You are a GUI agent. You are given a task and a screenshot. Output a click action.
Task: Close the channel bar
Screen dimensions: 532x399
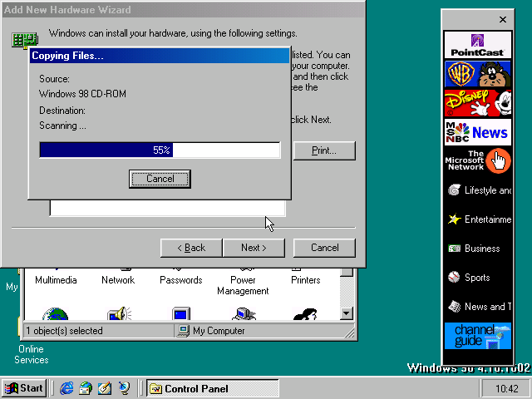tap(503, 20)
